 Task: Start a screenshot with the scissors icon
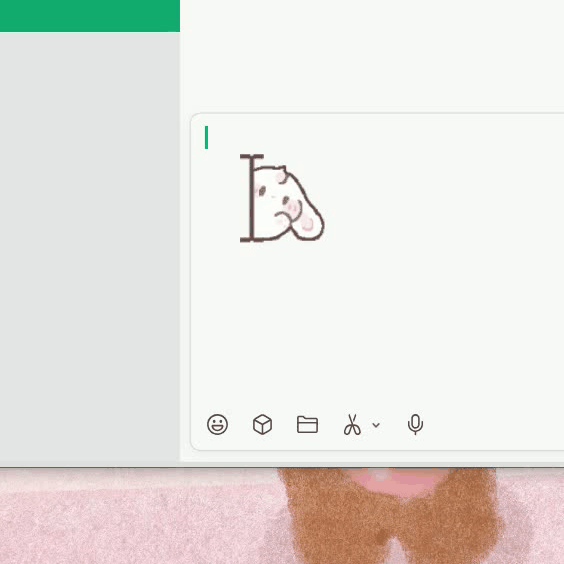click(x=352, y=424)
